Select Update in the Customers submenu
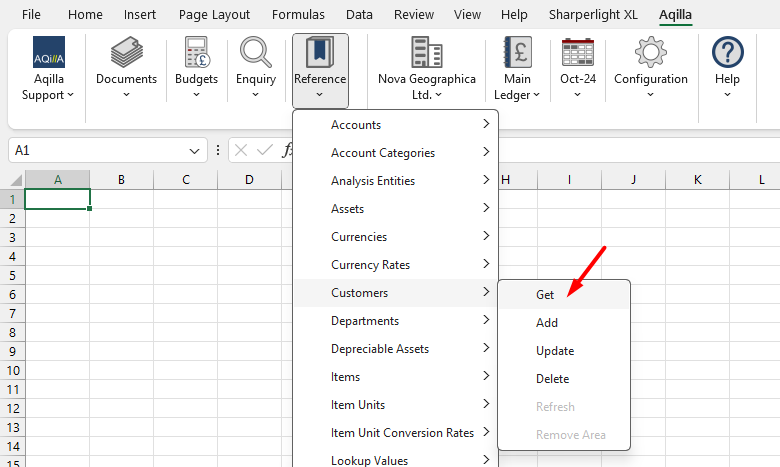 click(x=555, y=351)
